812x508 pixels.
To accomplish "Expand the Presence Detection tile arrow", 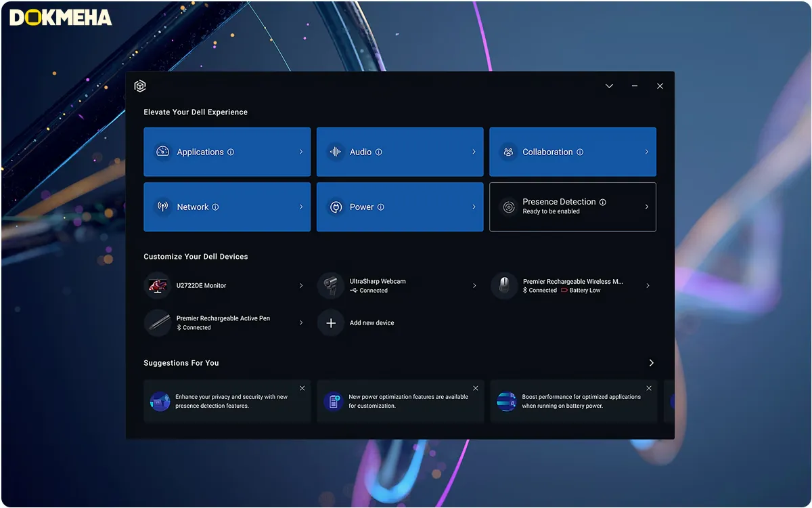I will (x=647, y=207).
